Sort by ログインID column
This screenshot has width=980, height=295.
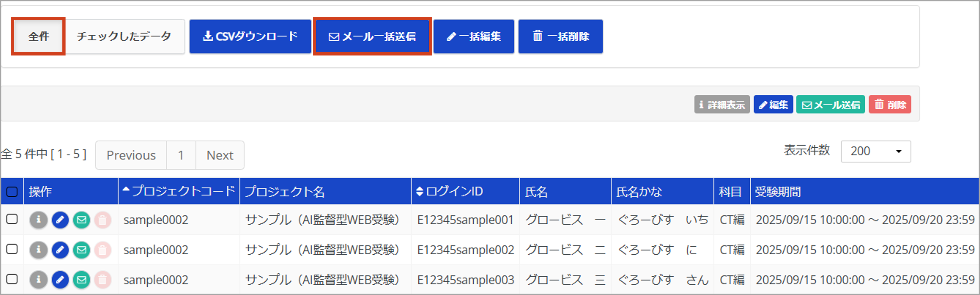click(x=465, y=191)
